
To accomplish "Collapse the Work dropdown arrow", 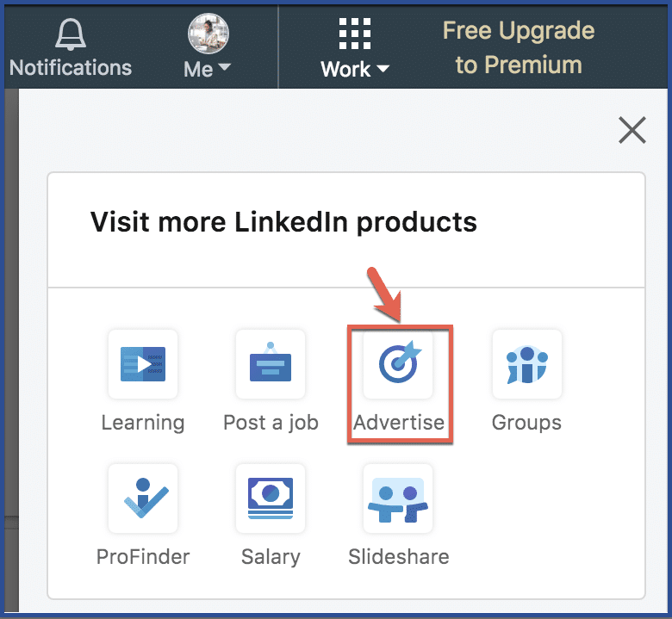I will click(x=383, y=68).
